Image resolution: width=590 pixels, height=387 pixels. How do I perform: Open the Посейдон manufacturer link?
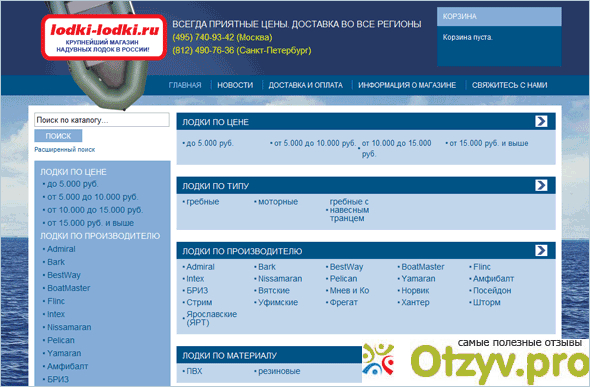point(492,291)
